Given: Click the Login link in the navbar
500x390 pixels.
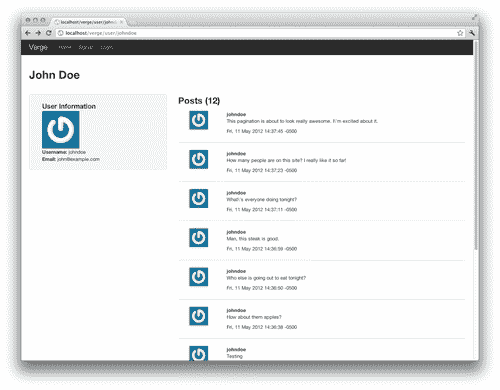Looking at the screenshot, I should coord(107,47).
